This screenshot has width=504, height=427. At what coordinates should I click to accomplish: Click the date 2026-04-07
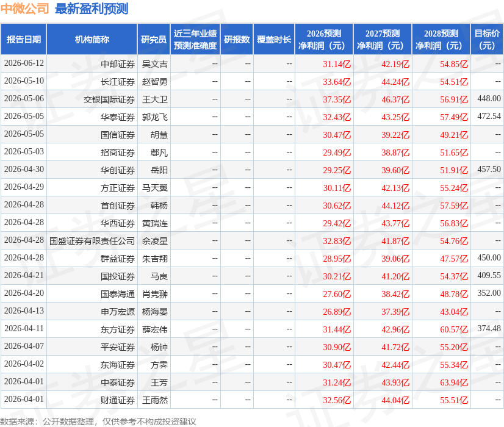tap(24, 346)
